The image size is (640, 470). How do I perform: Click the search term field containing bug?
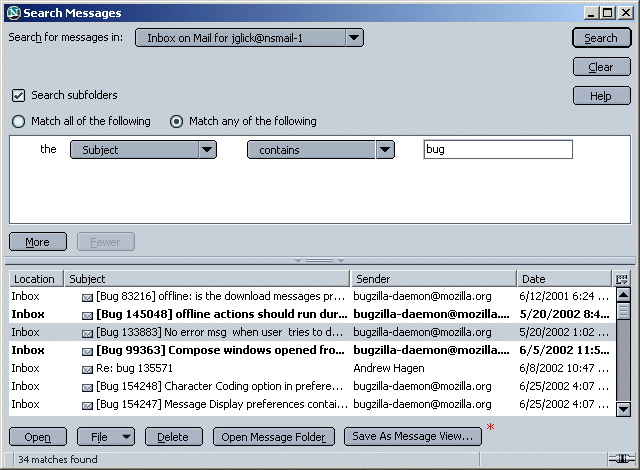point(497,150)
